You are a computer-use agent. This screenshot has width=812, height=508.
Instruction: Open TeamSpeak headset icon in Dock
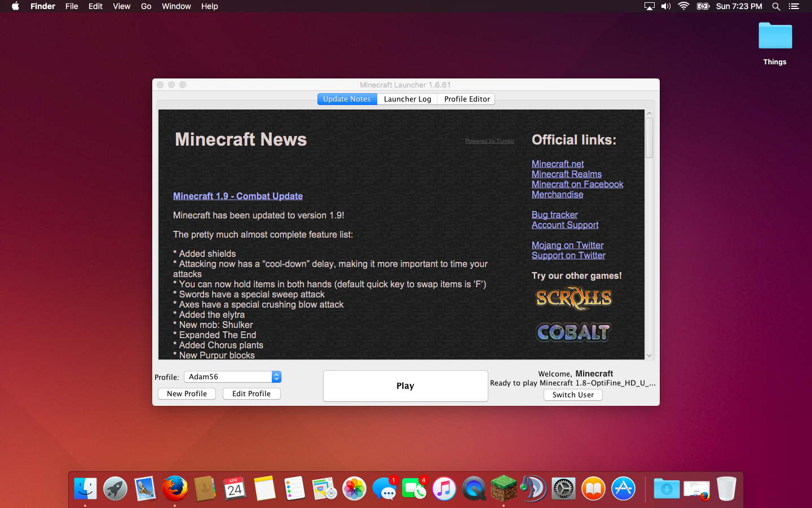[x=534, y=489]
